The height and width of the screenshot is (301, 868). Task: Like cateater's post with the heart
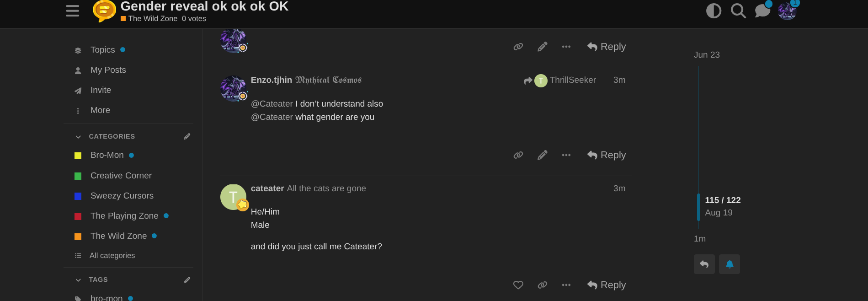click(518, 285)
